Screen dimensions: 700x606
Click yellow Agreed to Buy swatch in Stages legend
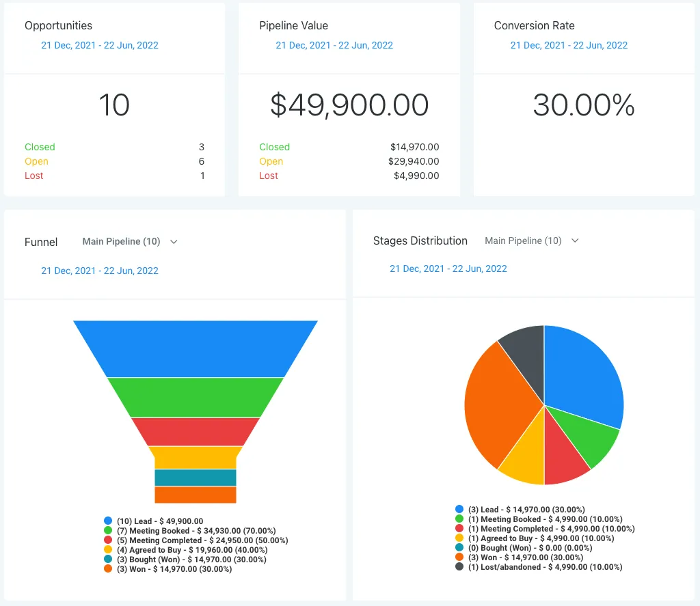[x=459, y=538]
